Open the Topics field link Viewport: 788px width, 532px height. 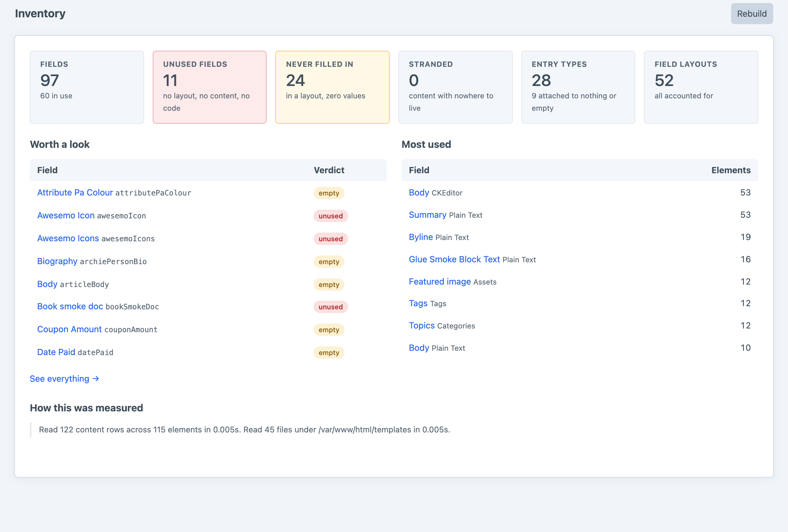[x=422, y=325]
